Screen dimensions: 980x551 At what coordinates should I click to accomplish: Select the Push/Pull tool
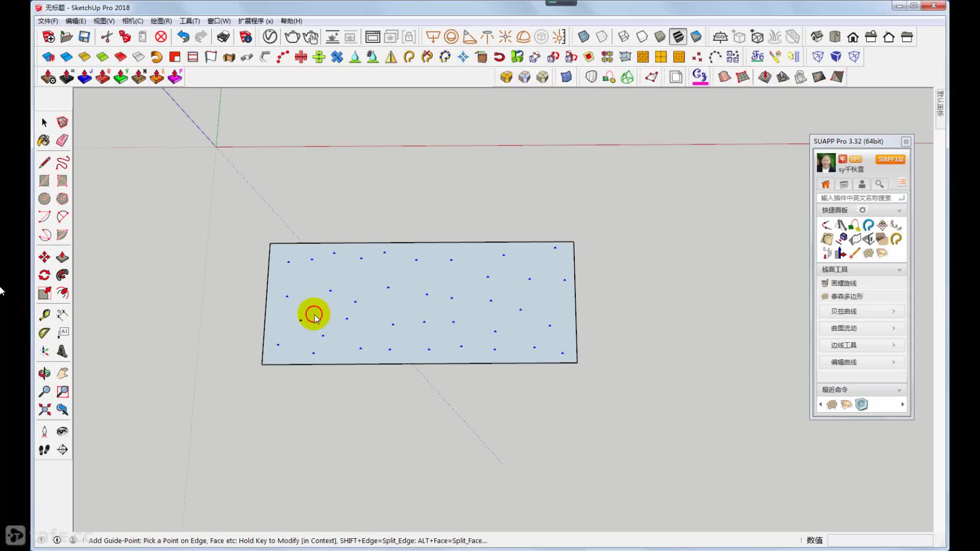point(62,257)
